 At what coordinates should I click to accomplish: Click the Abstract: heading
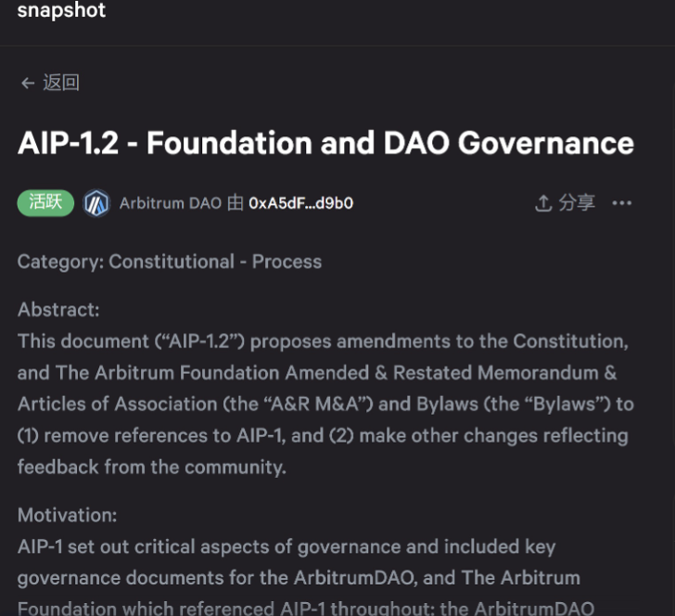[58, 310]
